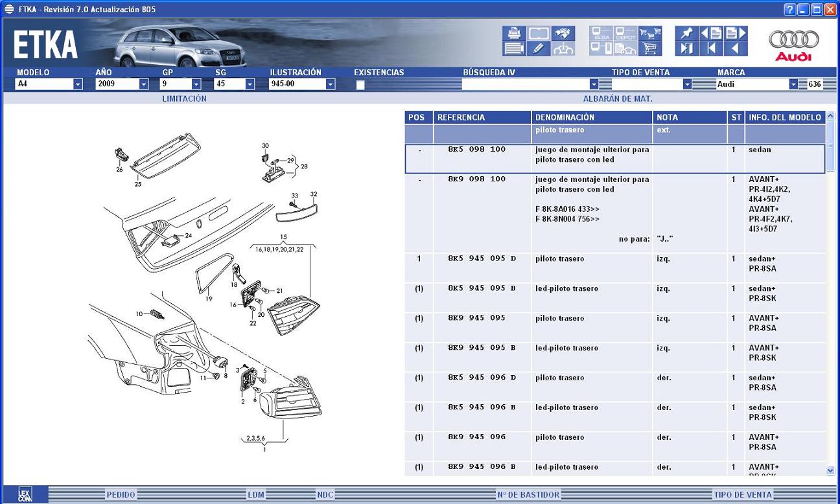Click the LDM button in bottom bar
This screenshot has height=504, width=840.
(256, 495)
